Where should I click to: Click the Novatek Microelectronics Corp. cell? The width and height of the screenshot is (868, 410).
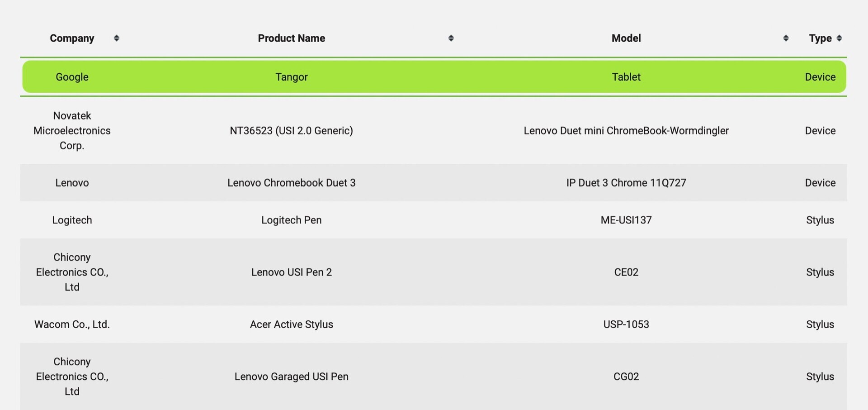72,130
